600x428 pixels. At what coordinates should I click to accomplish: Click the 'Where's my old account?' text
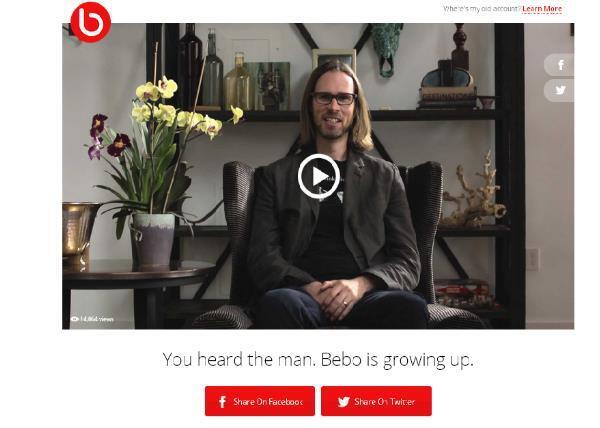coord(482,9)
